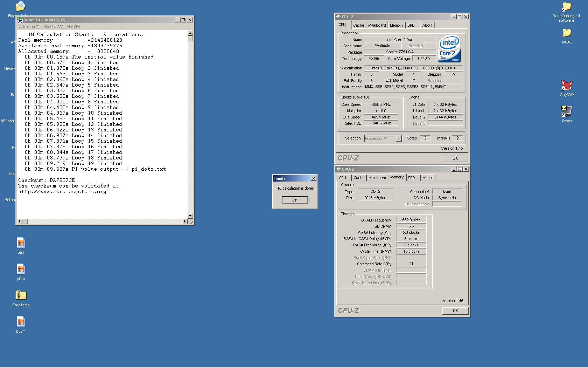Switch to Memory tab in upper CPU-Z window
This screenshot has width=588, height=368.
point(397,25)
